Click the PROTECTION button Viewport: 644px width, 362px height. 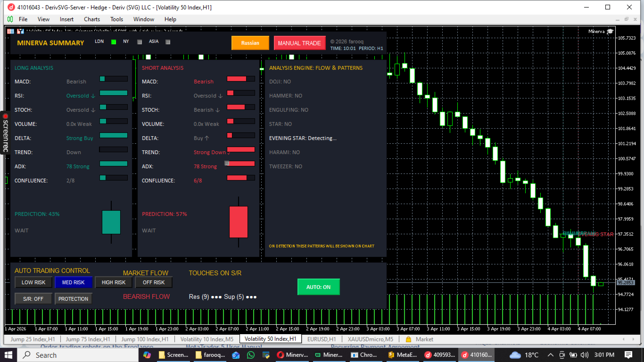point(73,299)
